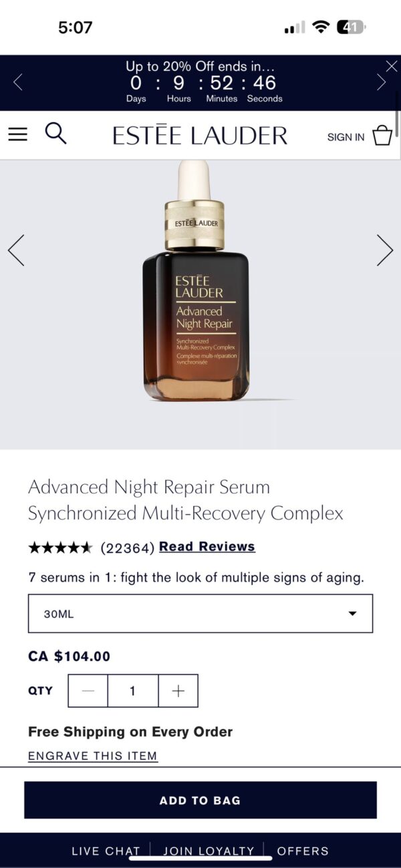Show next promo banner message
This screenshot has height=868, width=401.
[x=382, y=82]
